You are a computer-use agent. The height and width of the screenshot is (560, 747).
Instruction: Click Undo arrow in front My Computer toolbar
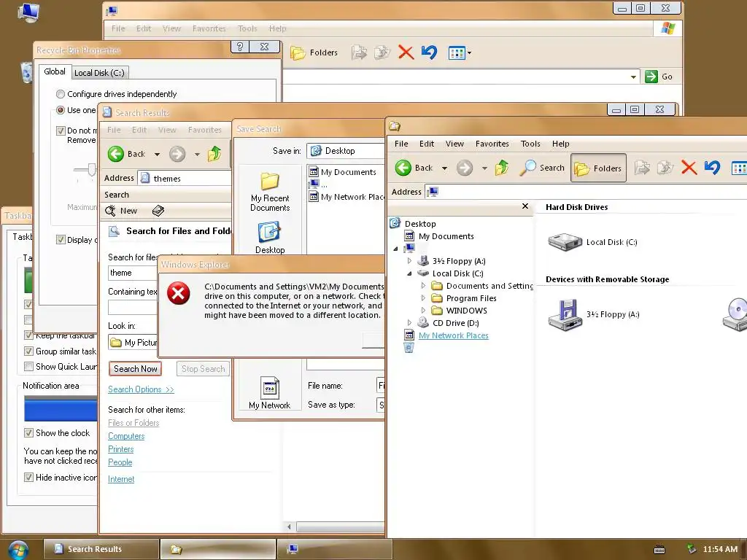pos(712,168)
